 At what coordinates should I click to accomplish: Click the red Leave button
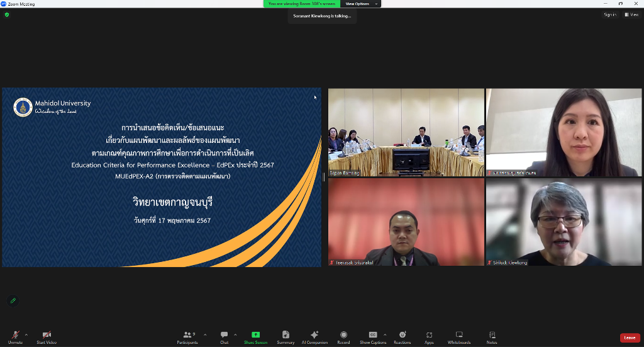click(630, 338)
